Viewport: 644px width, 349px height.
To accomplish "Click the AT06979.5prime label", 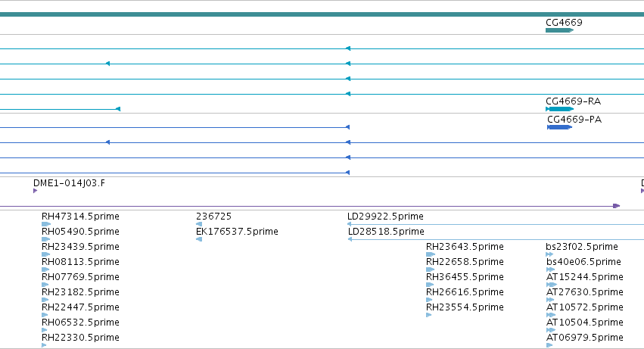I will click(x=584, y=338).
